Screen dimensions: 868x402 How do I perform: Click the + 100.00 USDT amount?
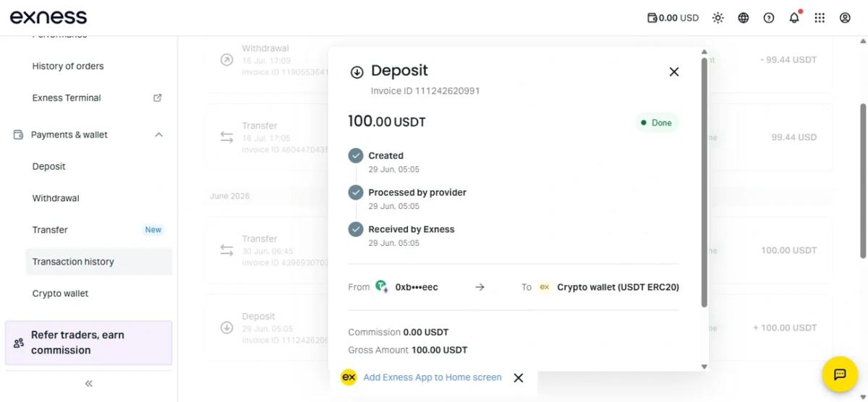(x=785, y=328)
